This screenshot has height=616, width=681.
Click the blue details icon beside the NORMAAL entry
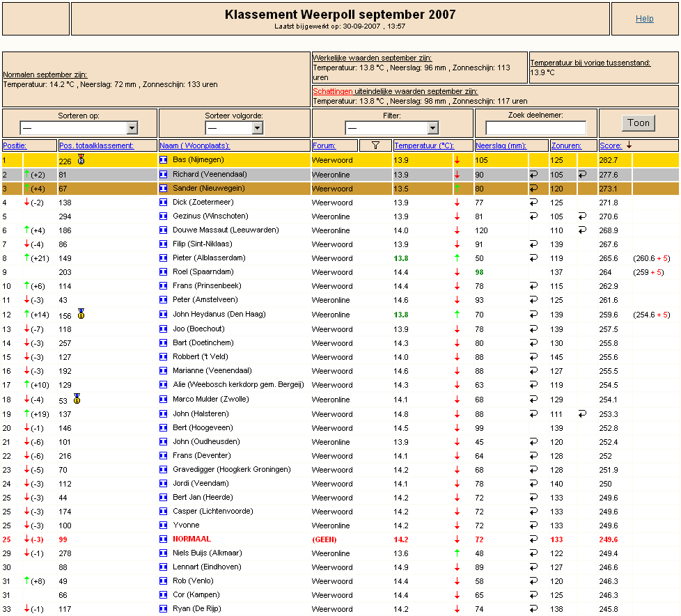click(164, 539)
